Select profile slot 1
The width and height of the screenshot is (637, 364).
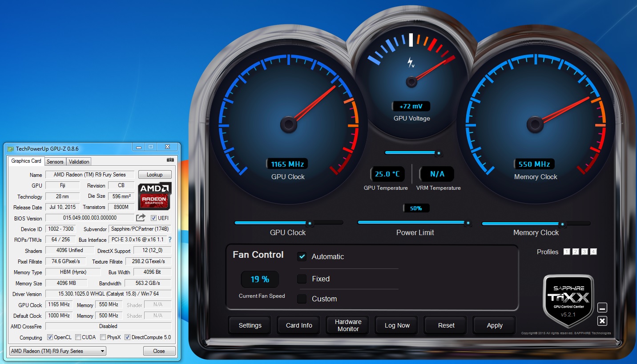[x=567, y=252]
